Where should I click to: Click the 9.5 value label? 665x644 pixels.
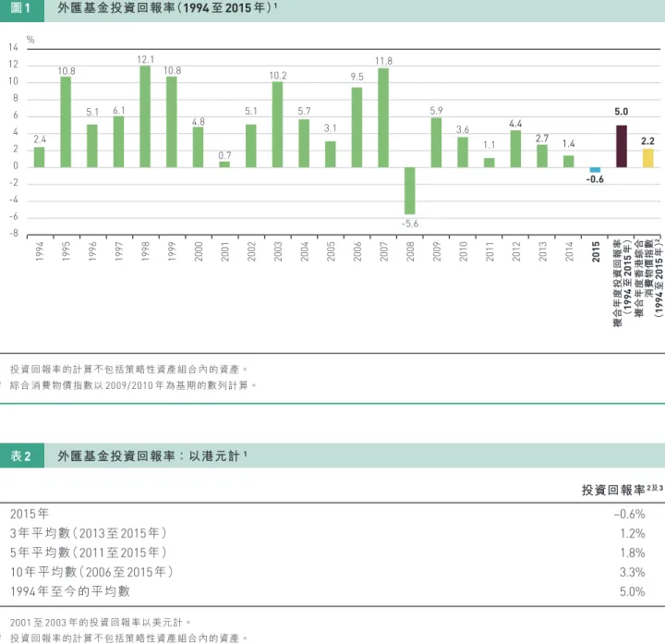(x=357, y=77)
